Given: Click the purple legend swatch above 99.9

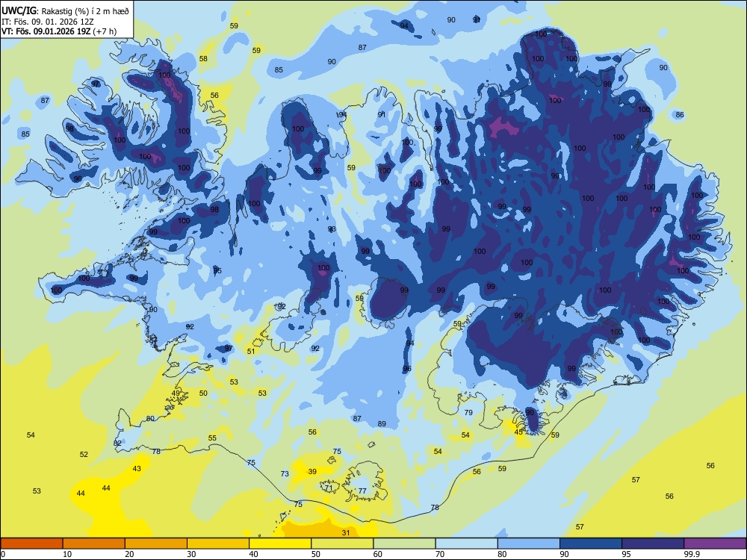Looking at the screenshot, I should 715,544.
